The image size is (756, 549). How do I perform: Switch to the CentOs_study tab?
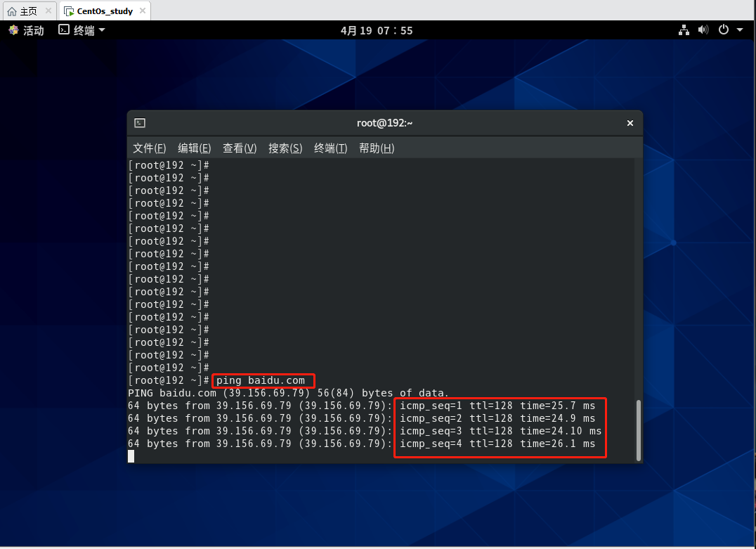104,11
